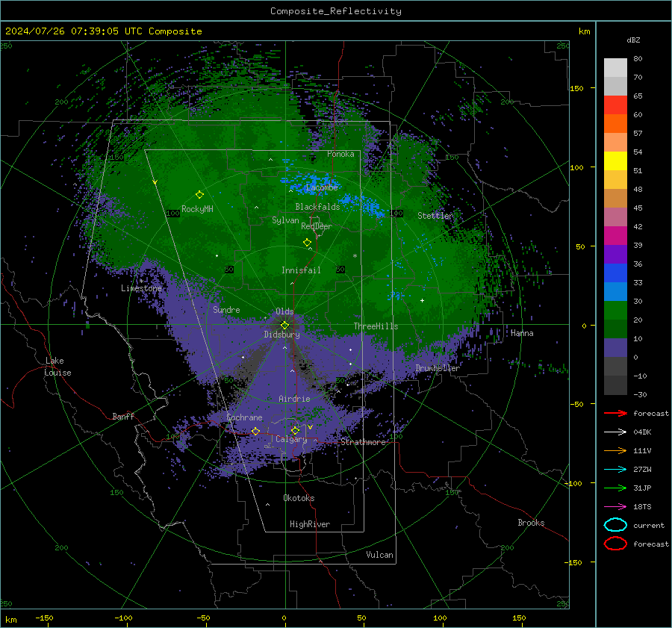672x628 pixels.
Task: Click the HighRiver map label
Action: [310, 524]
